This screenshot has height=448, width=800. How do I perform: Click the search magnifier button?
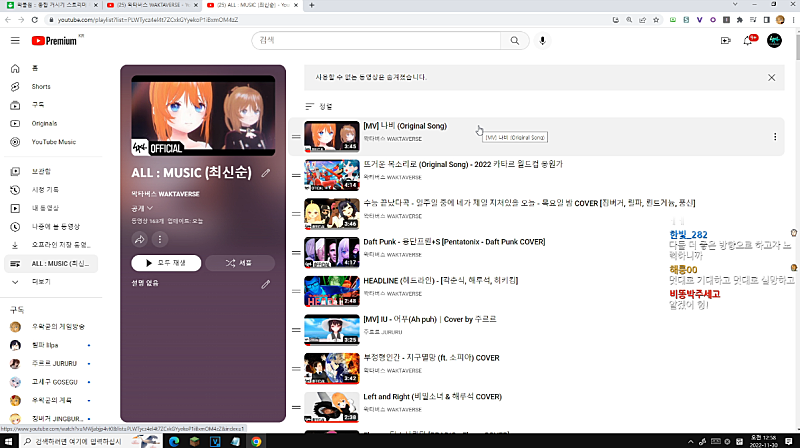pyautogui.click(x=514, y=41)
